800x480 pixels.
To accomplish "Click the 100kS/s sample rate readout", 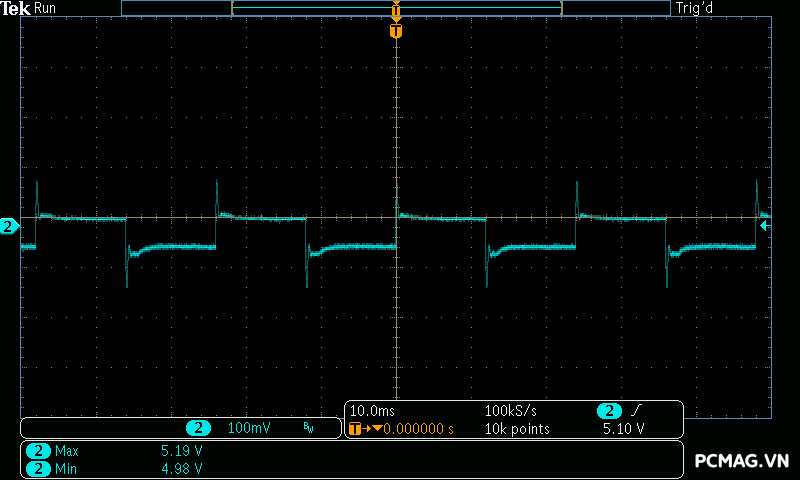I will (x=510, y=411).
